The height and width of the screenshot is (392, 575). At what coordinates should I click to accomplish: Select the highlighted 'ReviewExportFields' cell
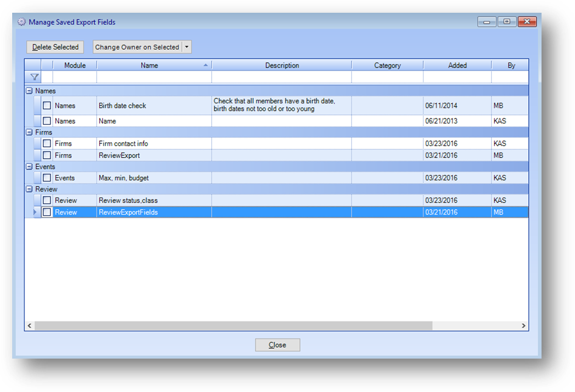click(x=154, y=212)
